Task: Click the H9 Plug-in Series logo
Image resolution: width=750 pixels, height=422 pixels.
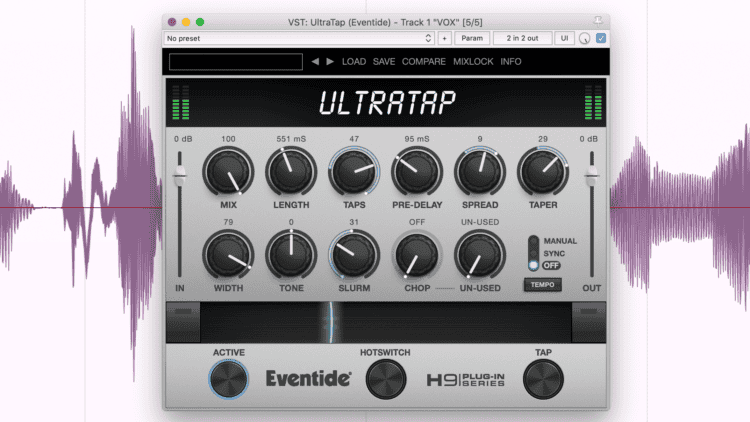Action: coord(465,380)
